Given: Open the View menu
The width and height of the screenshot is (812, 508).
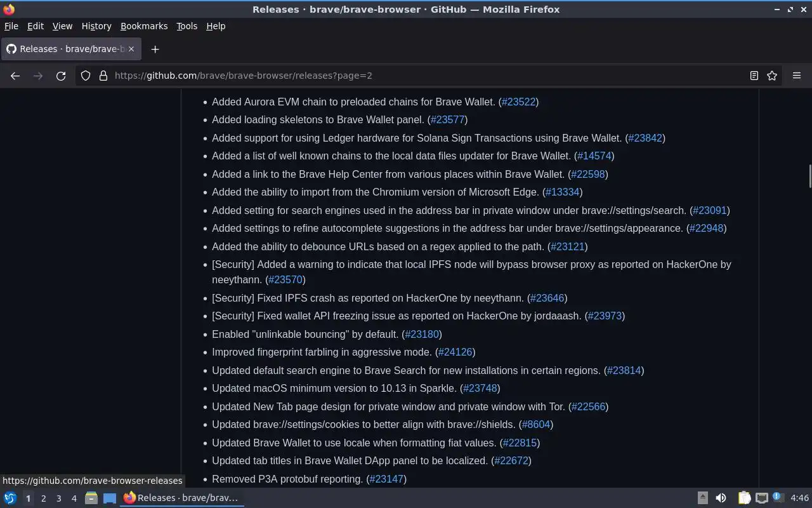Looking at the screenshot, I should pyautogui.click(x=62, y=26).
